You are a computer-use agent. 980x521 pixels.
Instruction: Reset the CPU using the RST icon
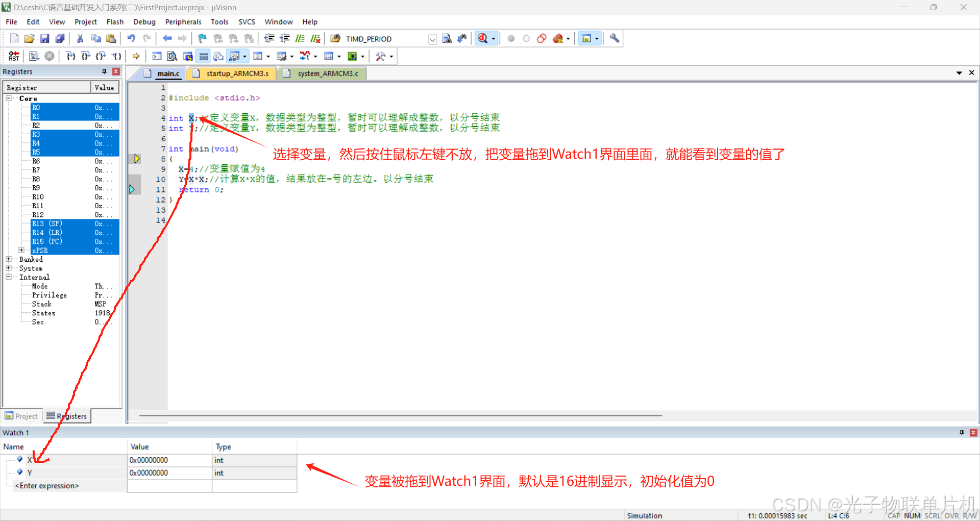14,57
